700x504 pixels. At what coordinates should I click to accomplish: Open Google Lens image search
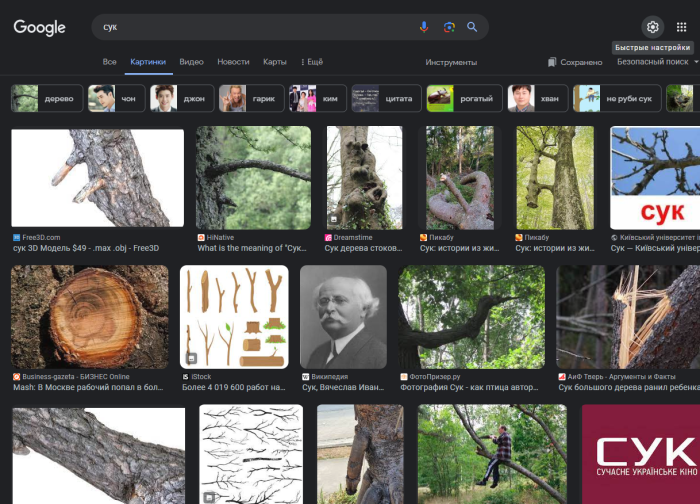pos(449,27)
